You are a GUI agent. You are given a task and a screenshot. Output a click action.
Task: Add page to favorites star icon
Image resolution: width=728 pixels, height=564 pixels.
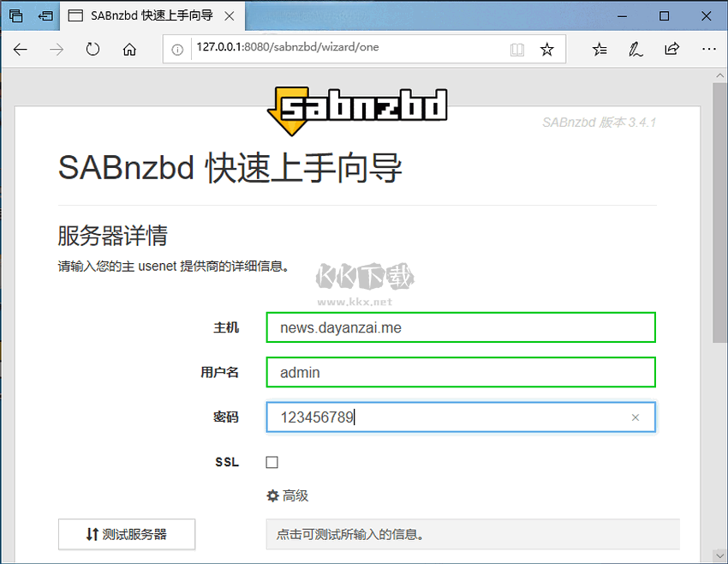(547, 49)
